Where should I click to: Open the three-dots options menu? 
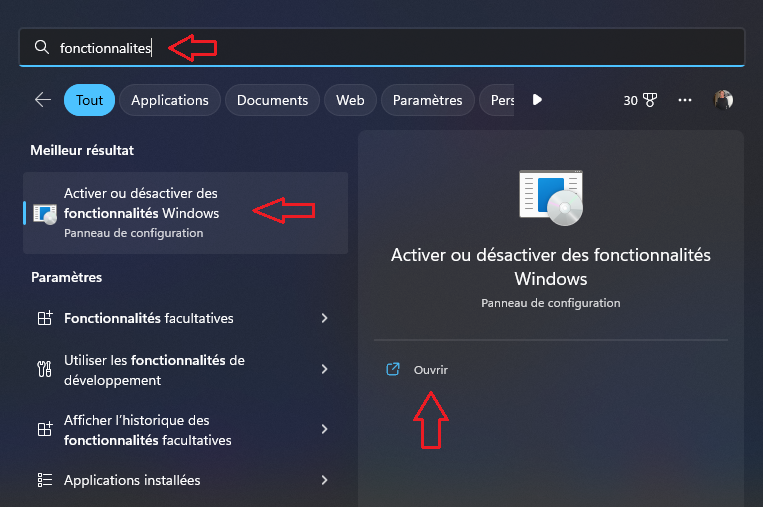tap(685, 100)
